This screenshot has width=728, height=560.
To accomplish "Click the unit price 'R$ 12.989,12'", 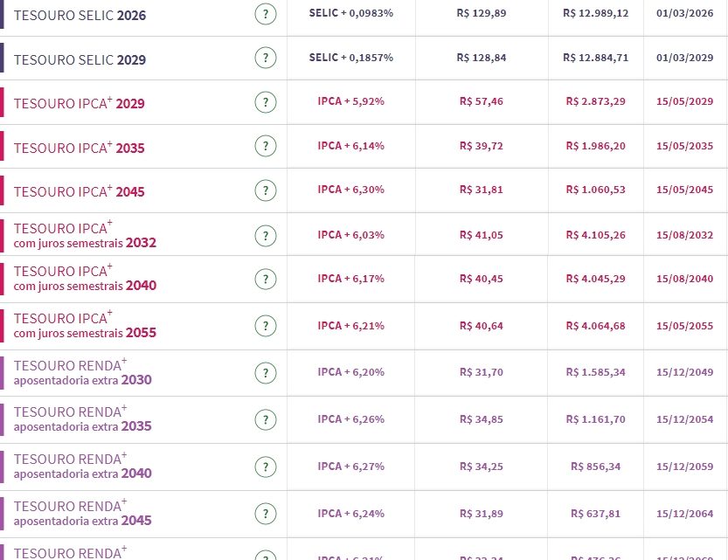I will pos(596,13).
